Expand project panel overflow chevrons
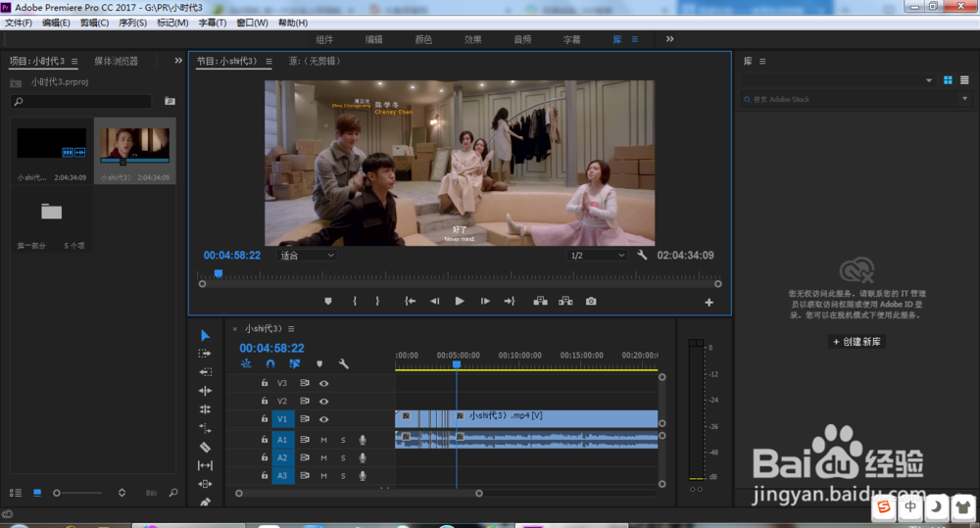The height and width of the screenshot is (528, 980). 178,61
